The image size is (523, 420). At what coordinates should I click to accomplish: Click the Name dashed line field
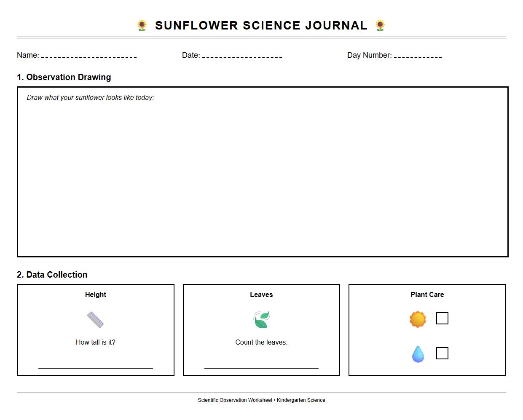pos(89,55)
